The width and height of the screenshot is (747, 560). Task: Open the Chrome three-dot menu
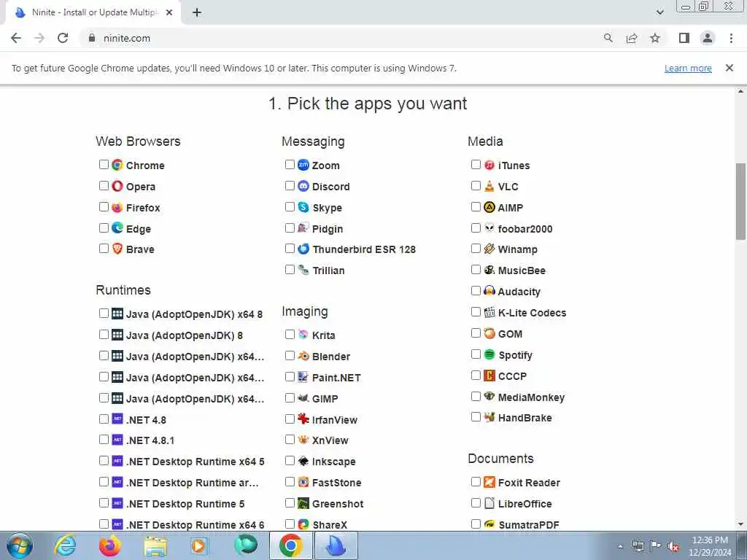[x=731, y=38]
